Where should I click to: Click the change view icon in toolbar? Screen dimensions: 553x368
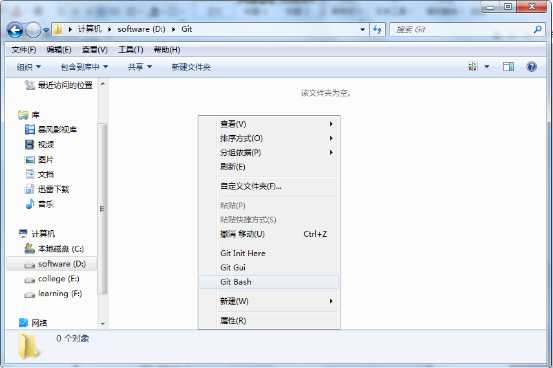[x=473, y=67]
